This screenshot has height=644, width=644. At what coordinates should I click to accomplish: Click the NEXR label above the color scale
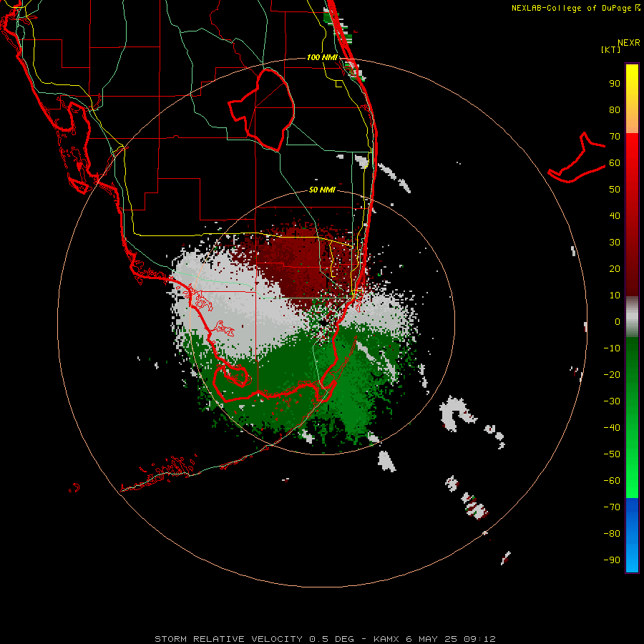pos(629,43)
